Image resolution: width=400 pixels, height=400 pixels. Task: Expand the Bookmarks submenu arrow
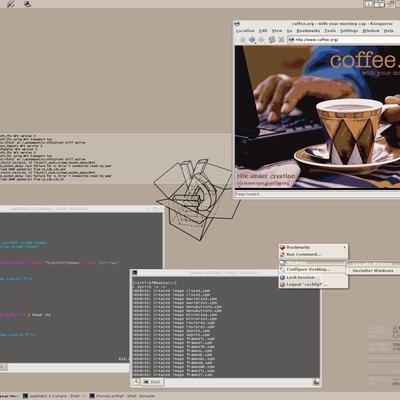click(x=344, y=247)
